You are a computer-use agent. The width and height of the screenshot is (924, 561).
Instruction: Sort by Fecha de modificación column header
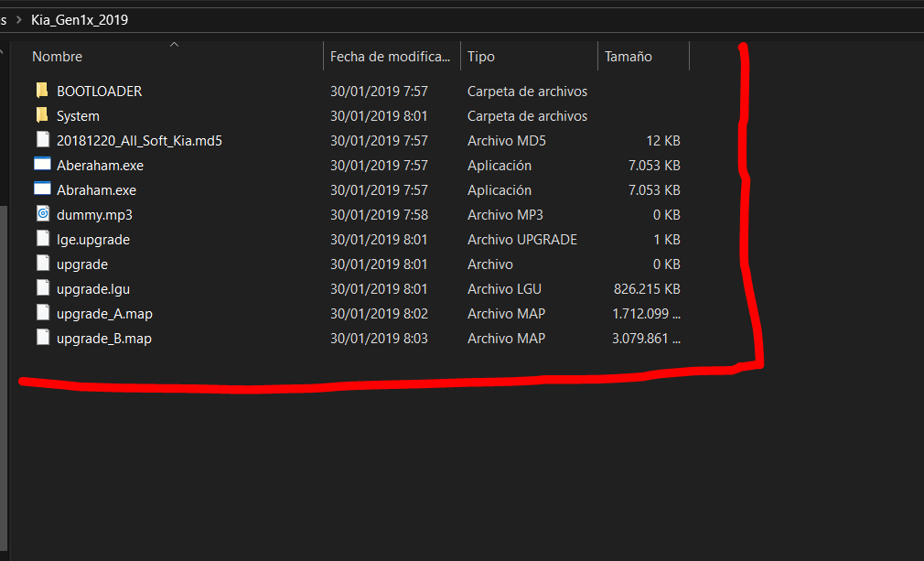392,57
